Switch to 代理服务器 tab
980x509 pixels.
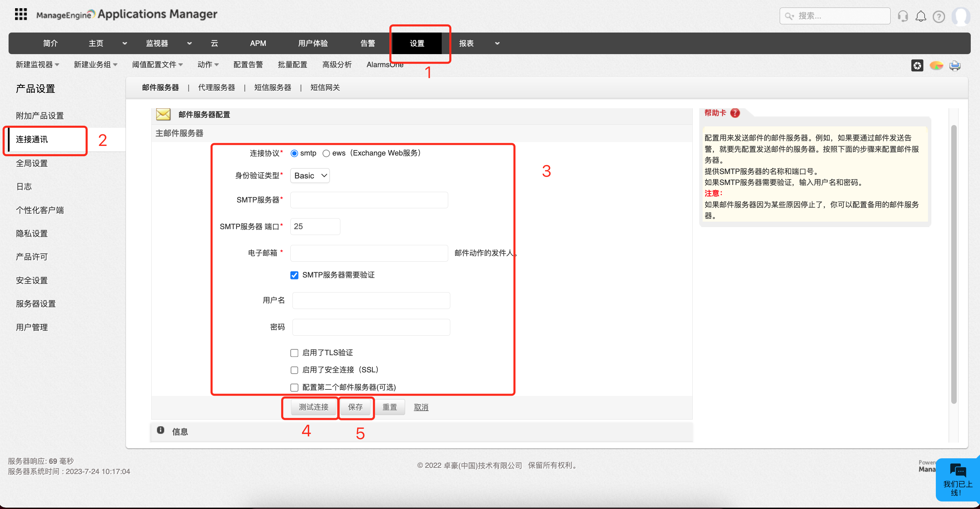(216, 87)
